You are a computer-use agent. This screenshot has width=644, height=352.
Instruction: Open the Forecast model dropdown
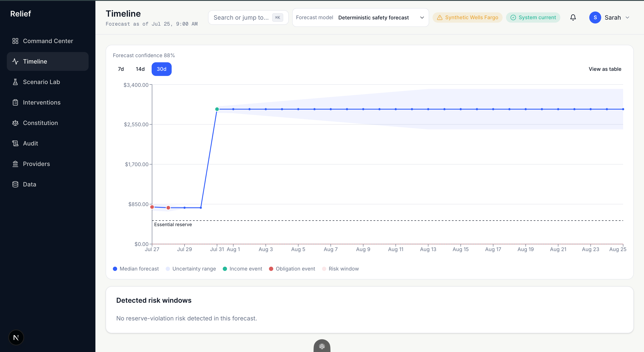pos(360,17)
